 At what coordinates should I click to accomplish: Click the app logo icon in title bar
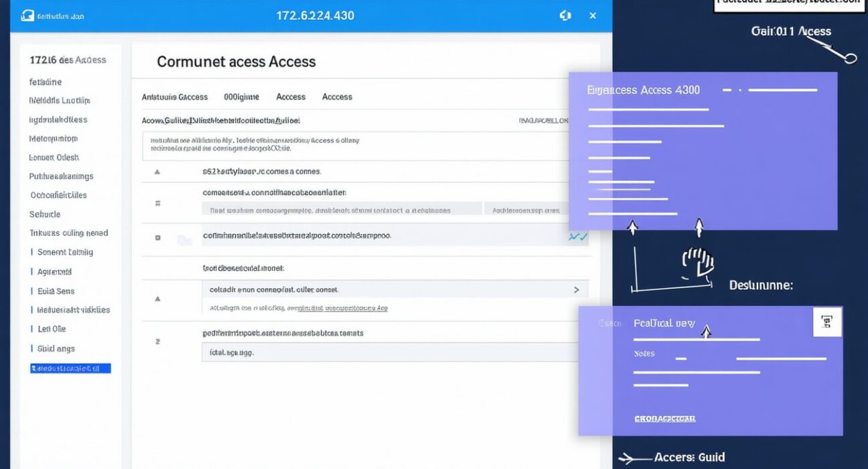[x=27, y=15]
